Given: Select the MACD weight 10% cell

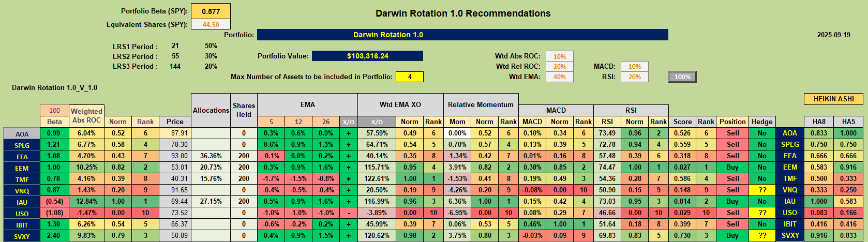Looking at the screenshot, I should tap(634, 66).
